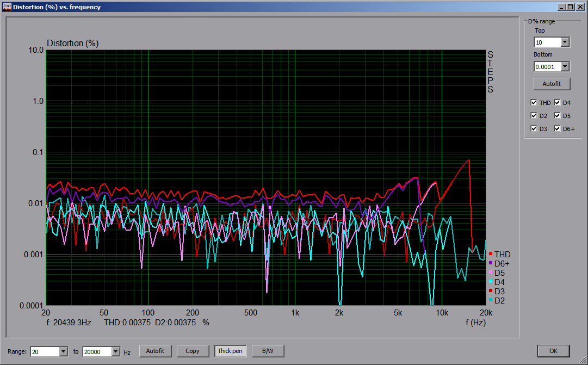Switch to B/W display mode
This screenshot has width=588, height=365.
(x=267, y=351)
